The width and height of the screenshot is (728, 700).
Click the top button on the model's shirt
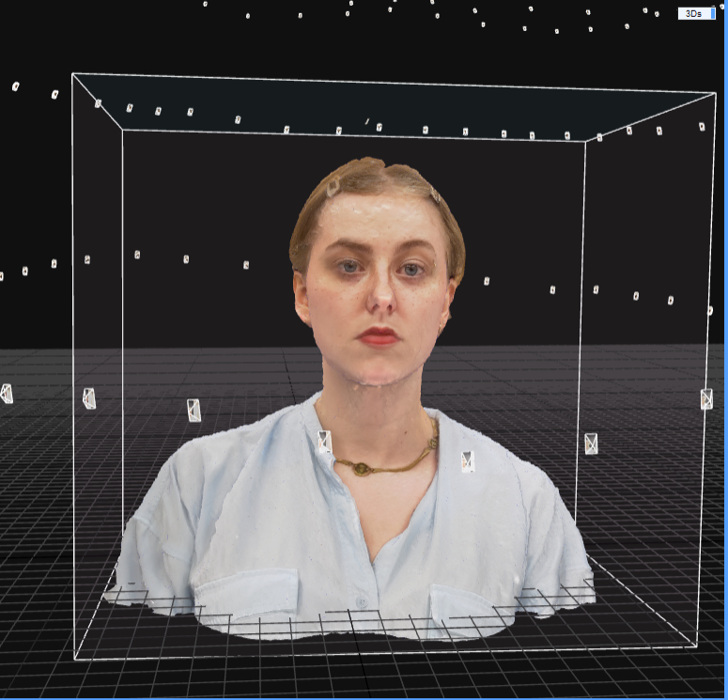click(361, 601)
